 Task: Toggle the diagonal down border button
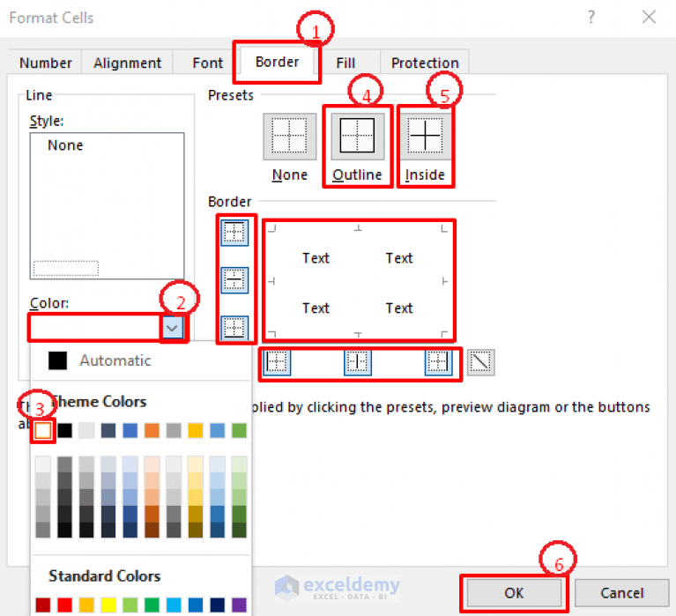(x=480, y=362)
